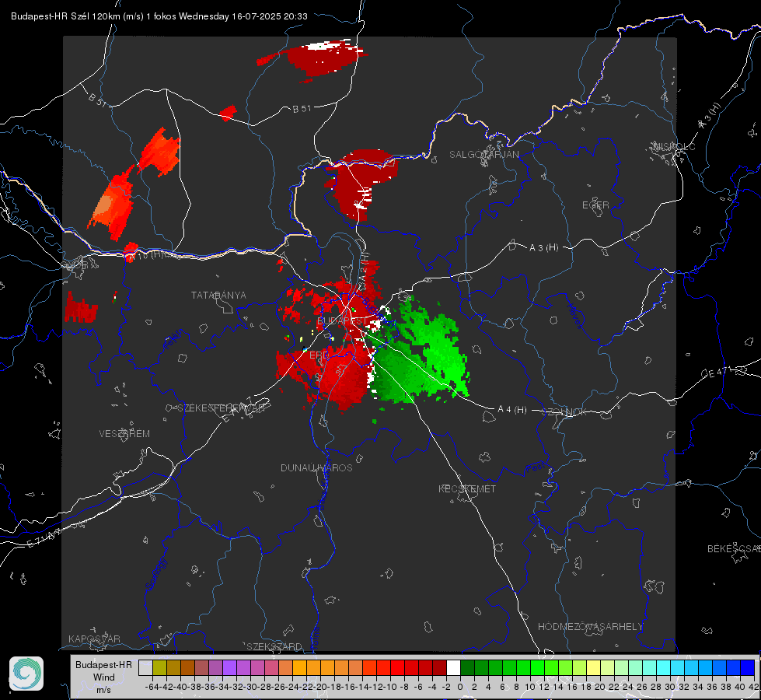Click the EGER city label
The height and width of the screenshot is (700, 761).
(595, 205)
